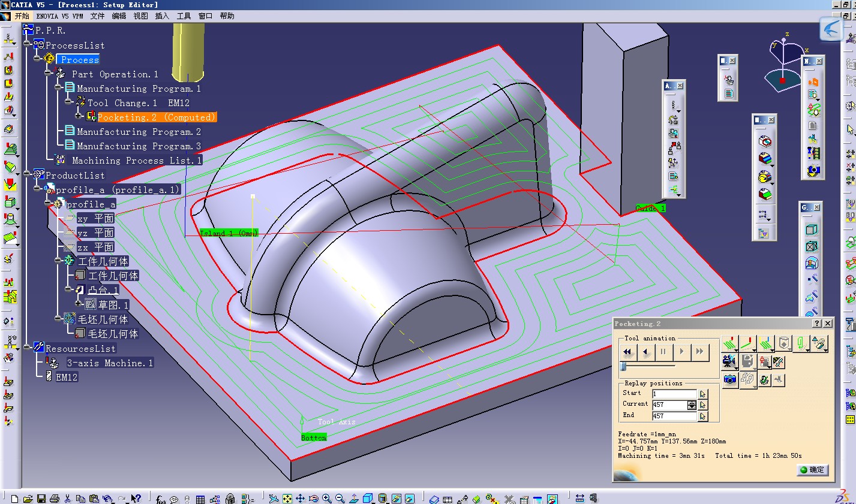
Task: Click the Bottom label in the viewport
Action: (x=314, y=438)
